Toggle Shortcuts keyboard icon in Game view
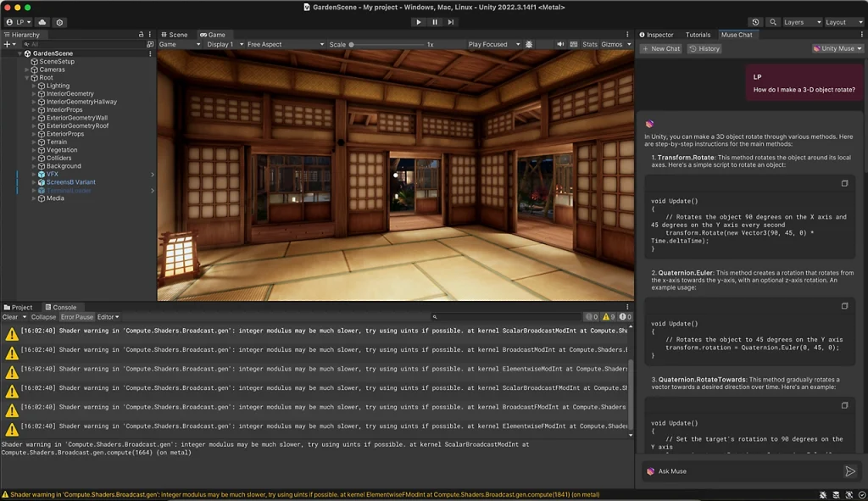The width and height of the screenshot is (868, 501). pos(574,44)
